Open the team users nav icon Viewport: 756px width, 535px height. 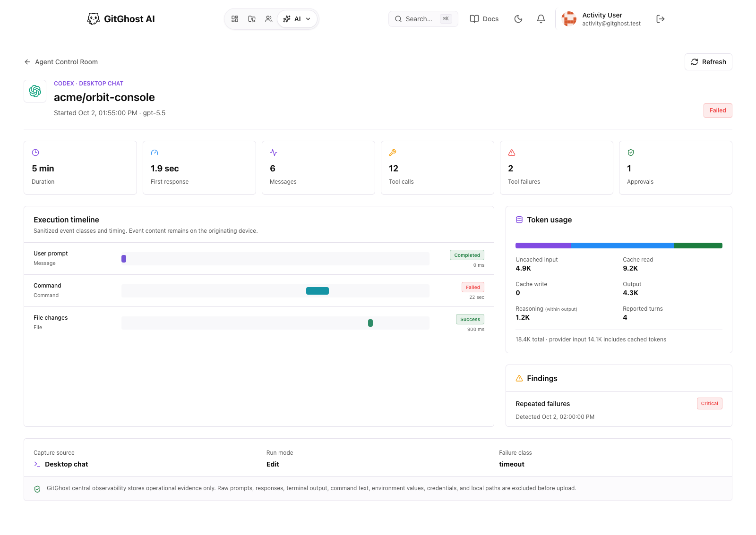(x=269, y=19)
